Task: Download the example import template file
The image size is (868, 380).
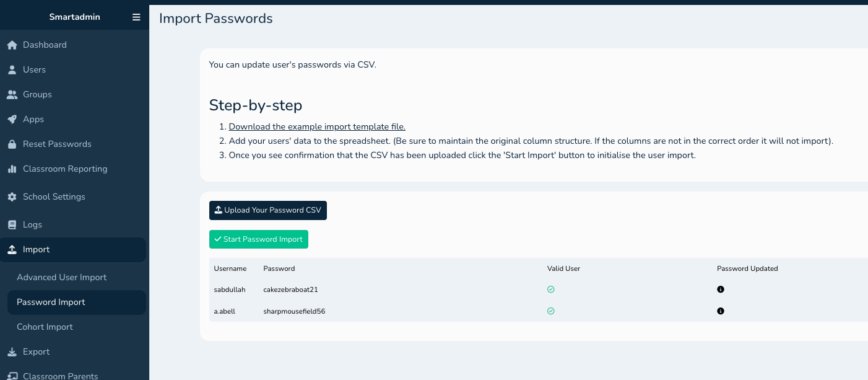Action: [x=317, y=127]
